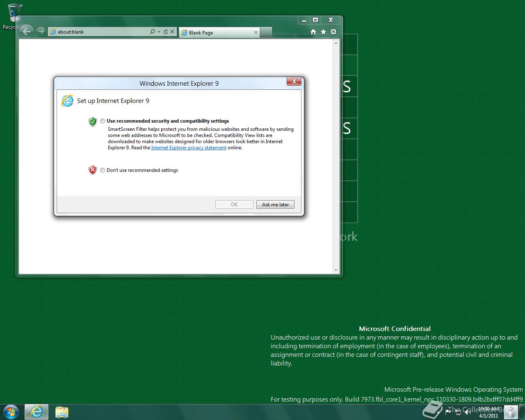Viewport: 525px width, 420px height.
Task: Click the Forward navigation arrow
Action: click(40, 32)
